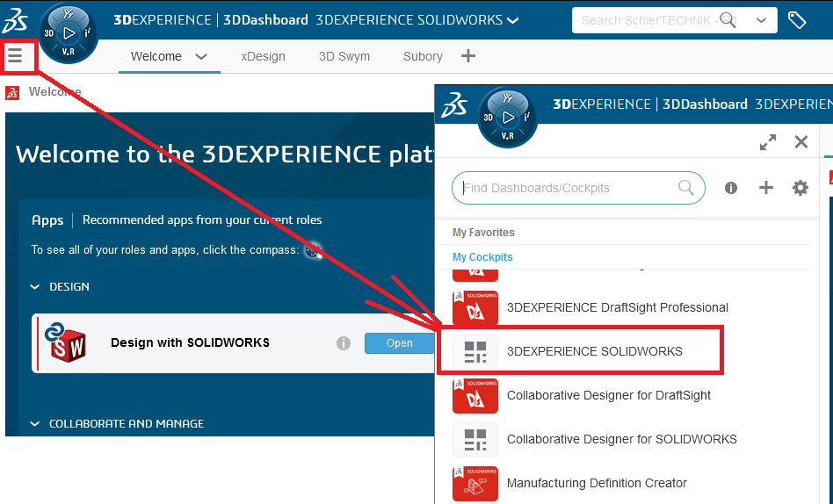Open Collaborative Designer for DraftSight
Image resolution: width=833 pixels, height=504 pixels.
(x=609, y=396)
